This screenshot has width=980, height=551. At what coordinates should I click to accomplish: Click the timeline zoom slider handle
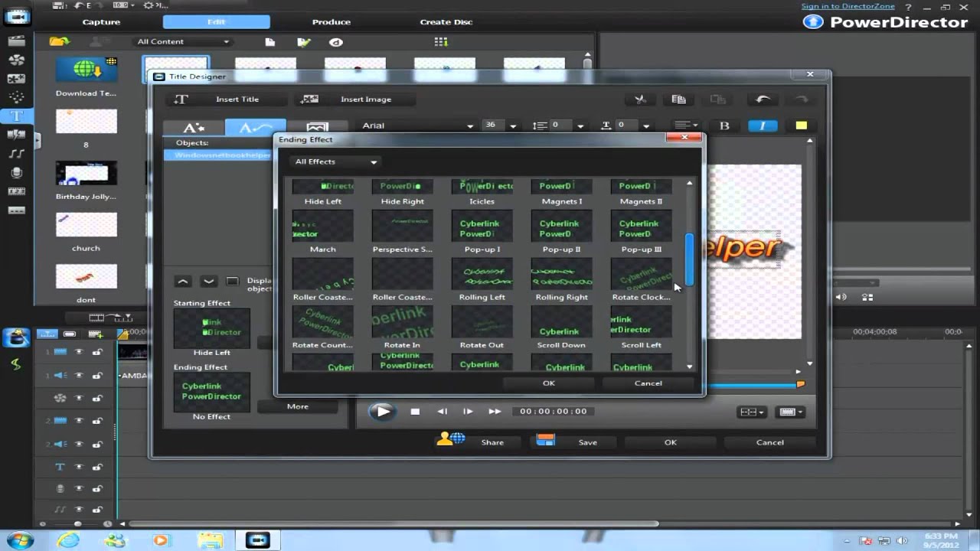click(78, 524)
